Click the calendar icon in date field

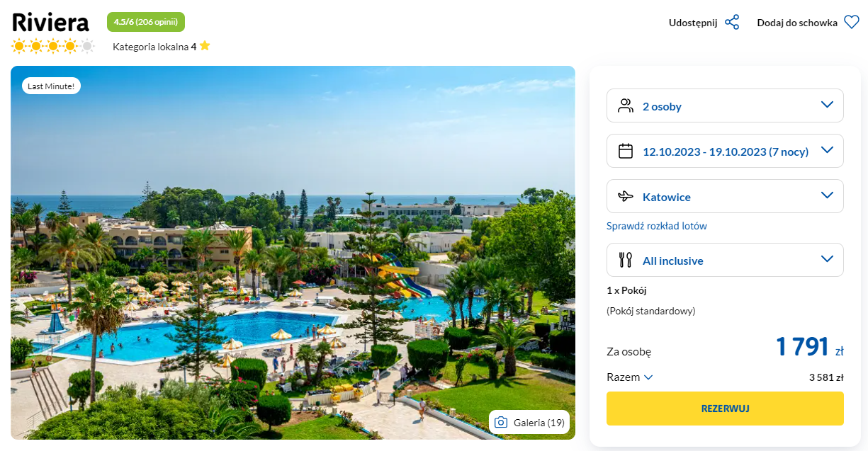(x=626, y=151)
